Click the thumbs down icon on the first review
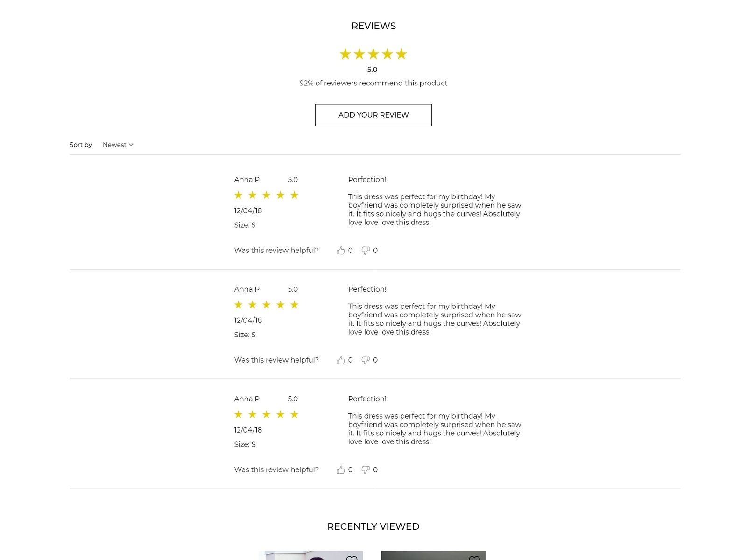 pos(366,250)
